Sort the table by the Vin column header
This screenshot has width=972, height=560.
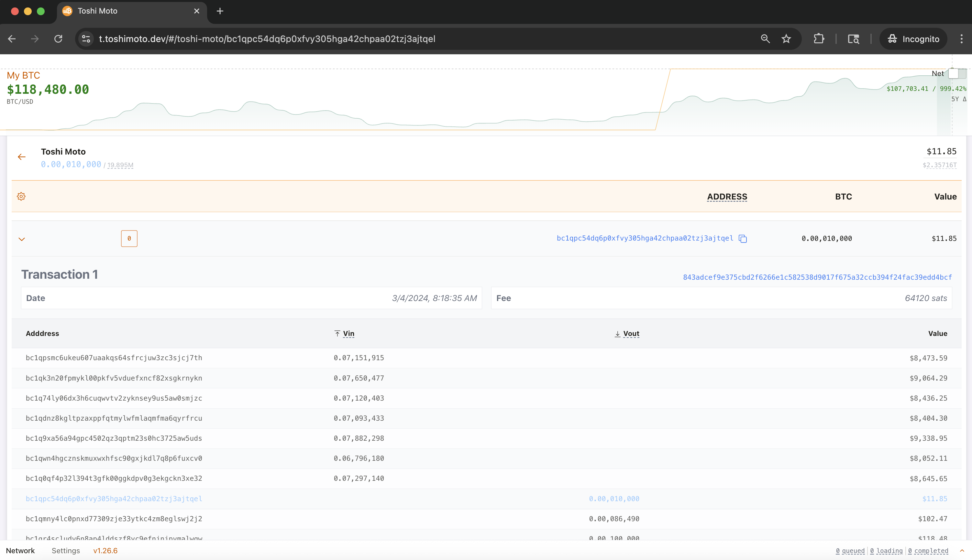click(x=348, y=333)
